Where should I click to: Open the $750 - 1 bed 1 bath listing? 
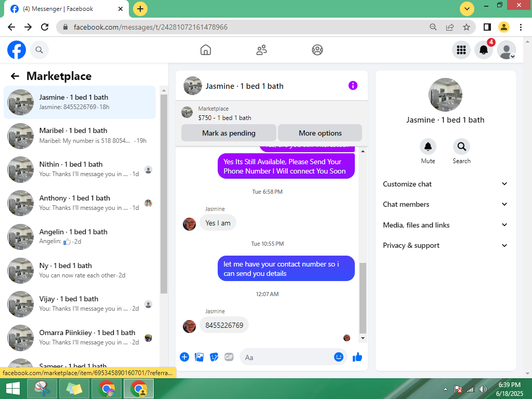coord(224,118)
